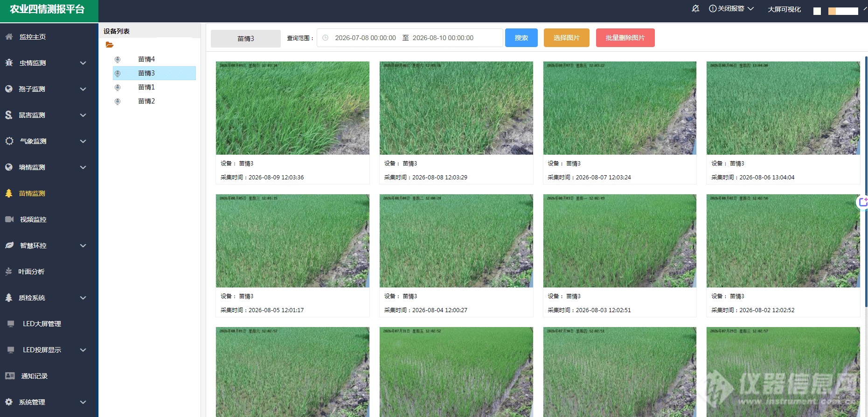Expand the 孢子监测 submenu chevron
This screenshot has width=868, height=417.
click(x=83, y=89)
